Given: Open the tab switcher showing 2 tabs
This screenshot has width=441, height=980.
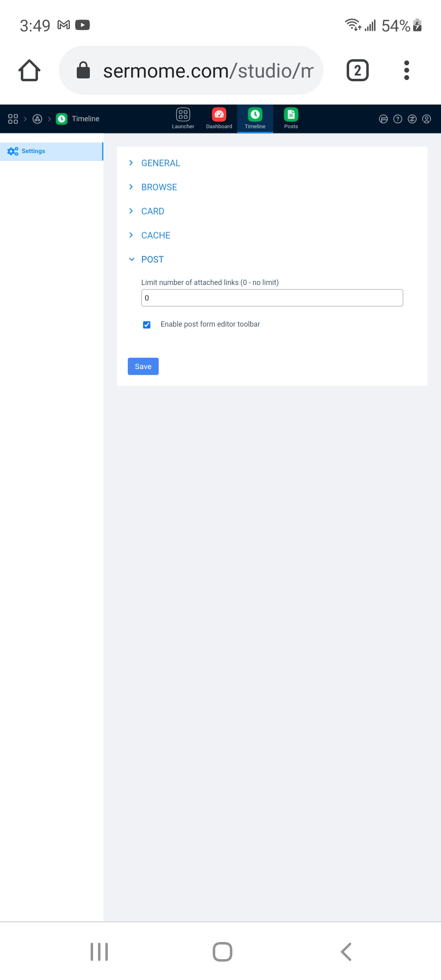Looking at the screenshot, I should [x=358, y=70].
